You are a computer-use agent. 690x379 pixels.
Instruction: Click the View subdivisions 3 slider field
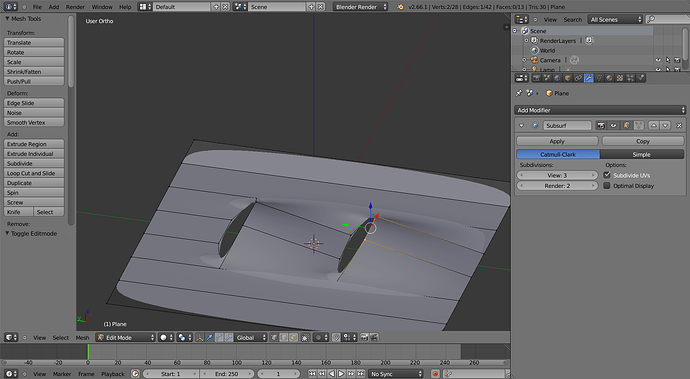tap(557, 175)
